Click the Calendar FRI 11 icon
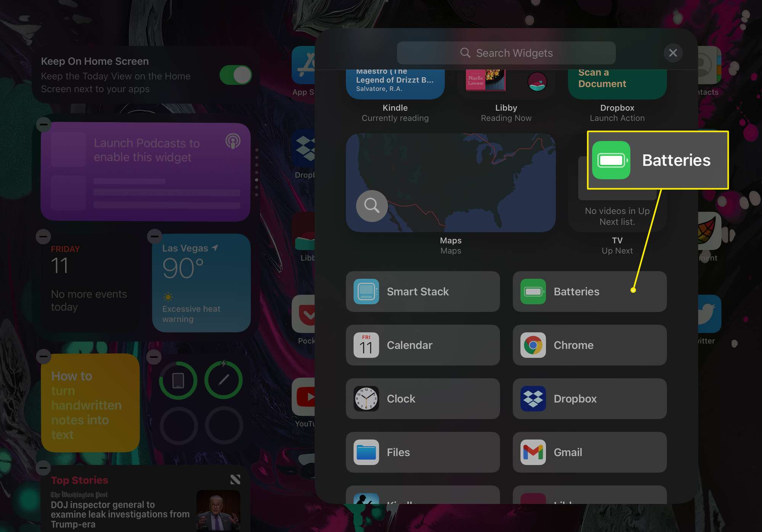762x532 pixels. point(366,345)
